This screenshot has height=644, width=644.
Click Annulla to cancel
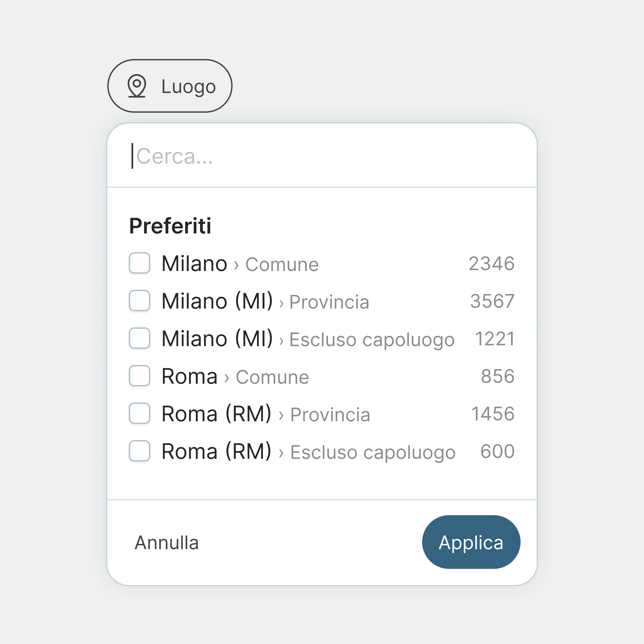pos(166,542)
